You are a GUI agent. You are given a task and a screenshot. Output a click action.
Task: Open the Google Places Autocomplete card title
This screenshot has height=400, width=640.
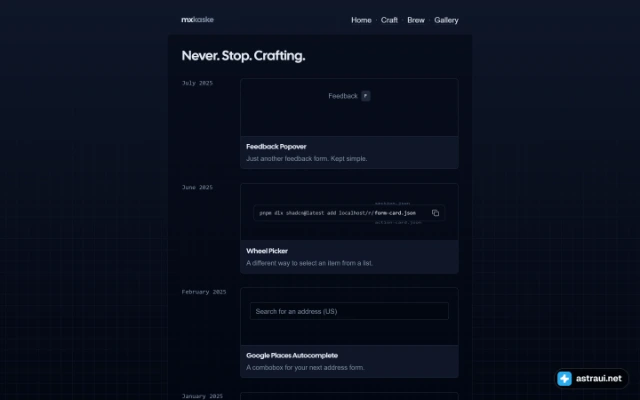tap(292, 356)
